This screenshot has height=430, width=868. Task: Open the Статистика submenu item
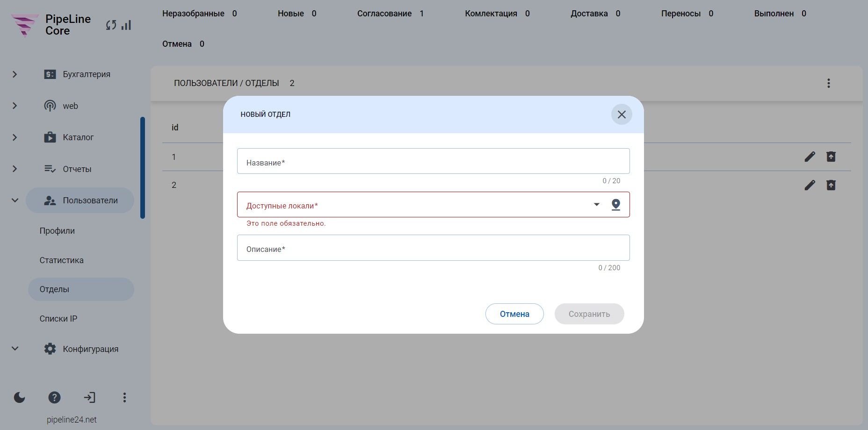click(61, 260)
